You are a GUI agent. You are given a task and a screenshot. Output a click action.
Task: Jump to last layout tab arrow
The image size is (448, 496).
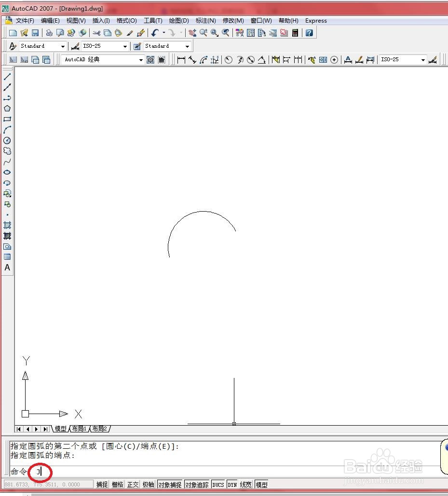point(45,429)
